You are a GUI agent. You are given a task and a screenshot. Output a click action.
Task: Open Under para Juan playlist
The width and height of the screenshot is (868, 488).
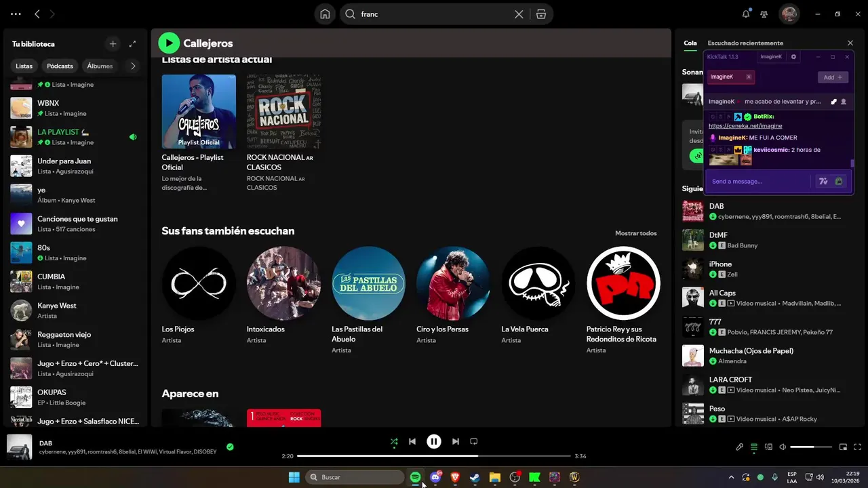tap(75, 166)
